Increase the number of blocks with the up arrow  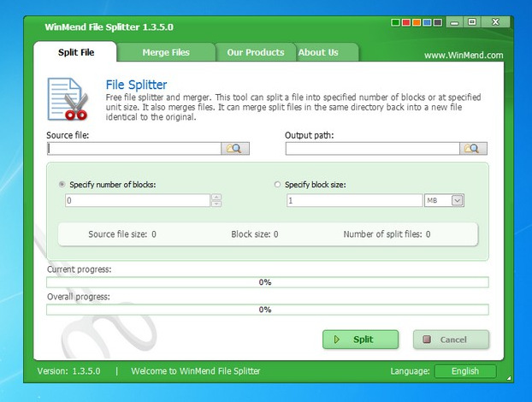pyautogui.click(x=216, y=197)
